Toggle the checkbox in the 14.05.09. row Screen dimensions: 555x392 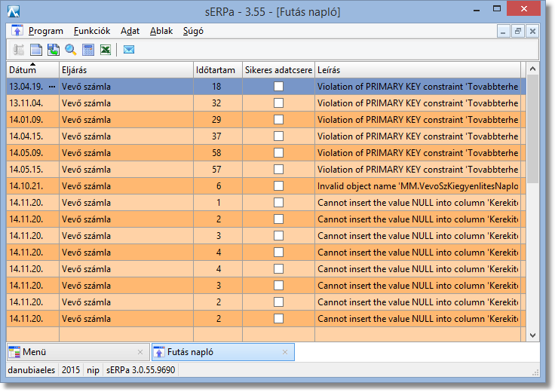click(278, 152)
